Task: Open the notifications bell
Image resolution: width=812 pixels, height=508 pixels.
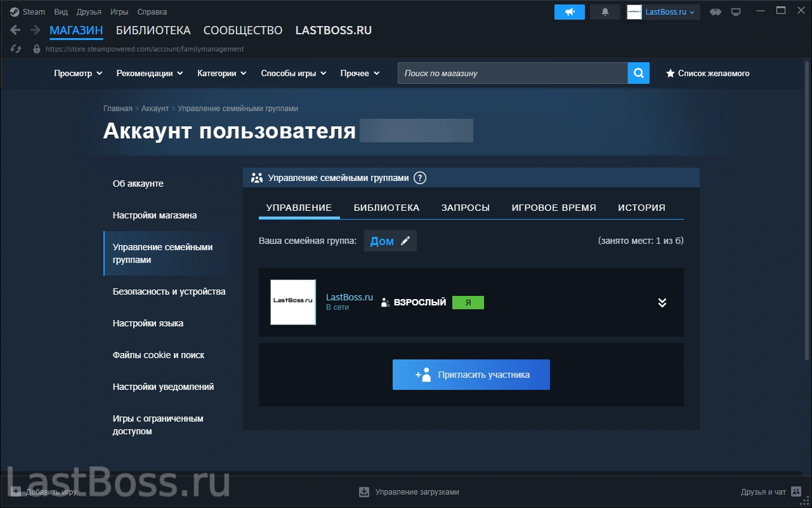Action: pos(605,12)
